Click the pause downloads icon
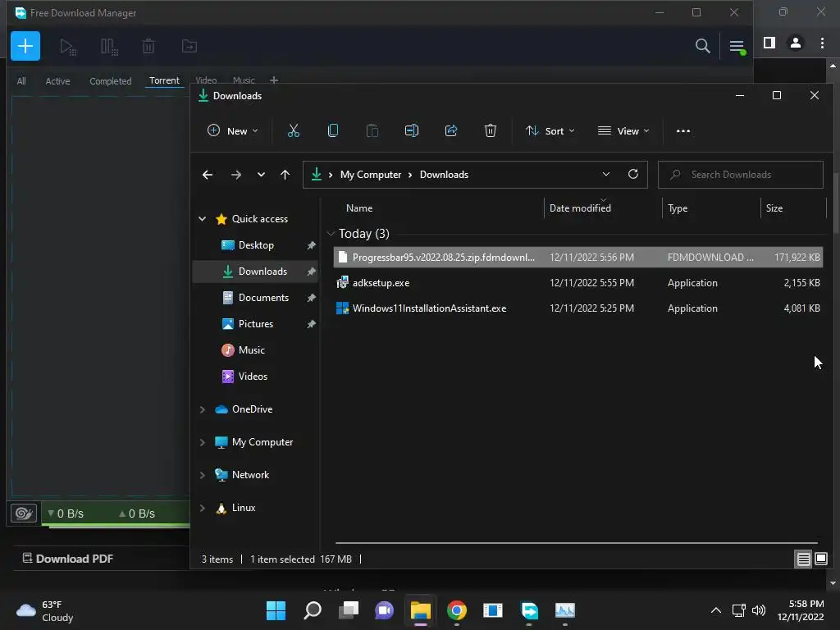 coord(109,47)
